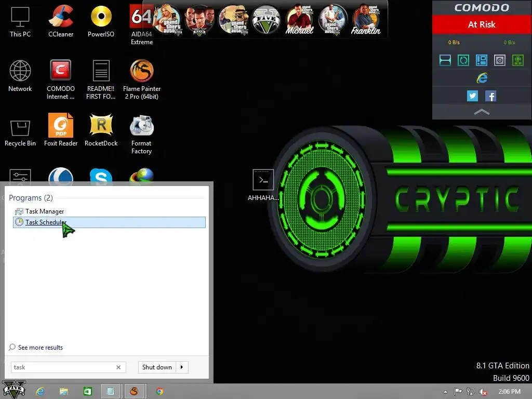Viewport: 532px width, 399px height.
Task: Click See more results link
Action: pyautogui.click(x=41, y=348)
